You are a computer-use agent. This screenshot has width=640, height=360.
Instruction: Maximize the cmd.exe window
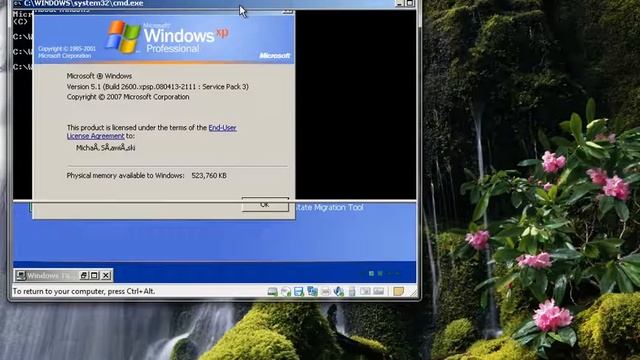[410, 3]
